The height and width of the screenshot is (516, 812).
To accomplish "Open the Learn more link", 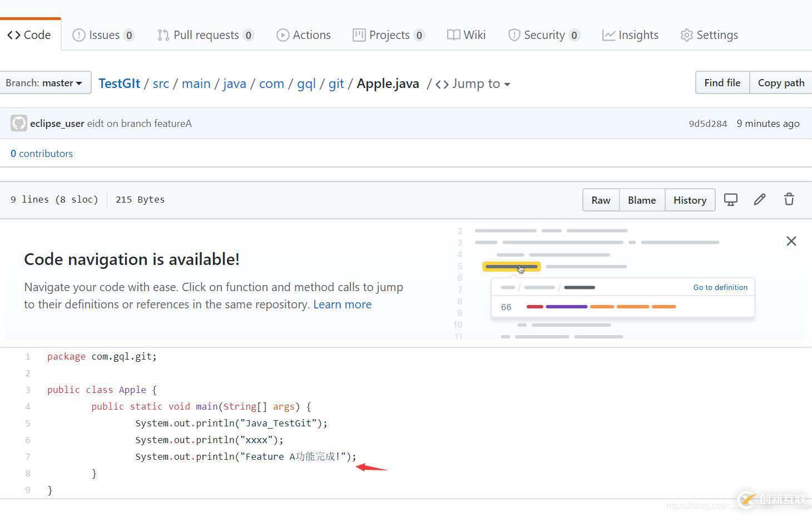I will 342,304.
